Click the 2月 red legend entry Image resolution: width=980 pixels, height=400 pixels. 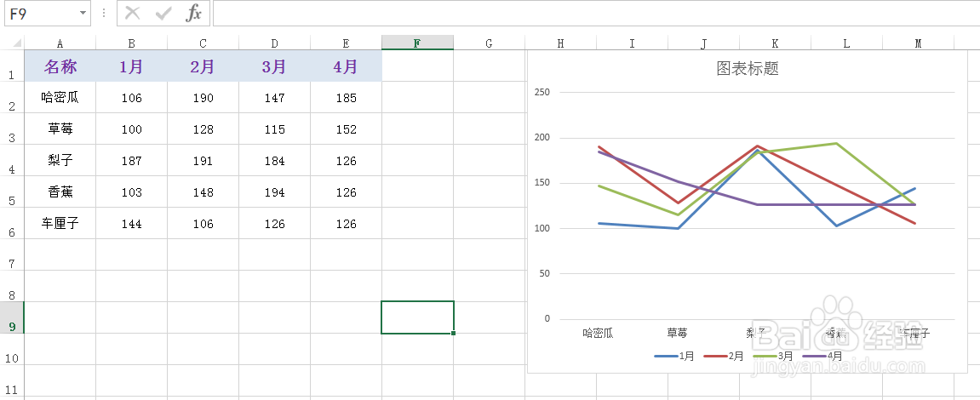point(725,357)
